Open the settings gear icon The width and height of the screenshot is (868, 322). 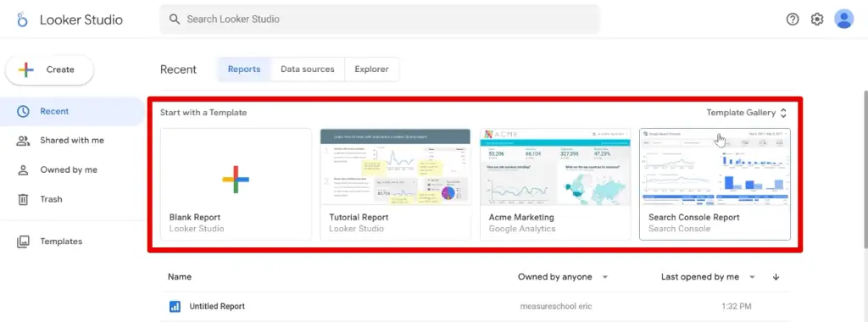(817, 19)
